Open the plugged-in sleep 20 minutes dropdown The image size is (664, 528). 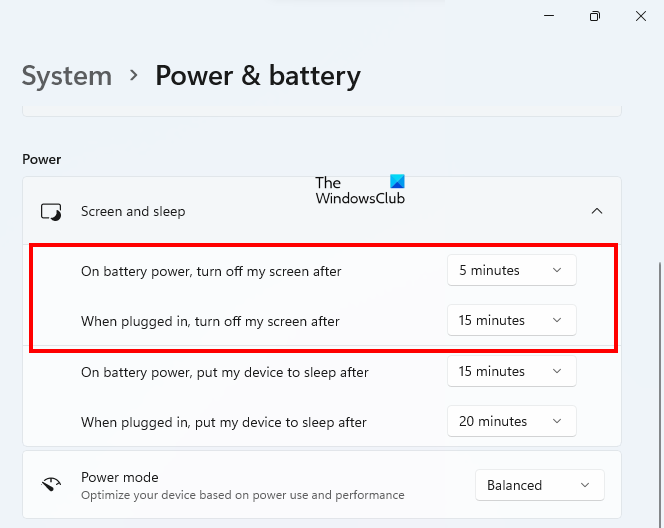511,422
